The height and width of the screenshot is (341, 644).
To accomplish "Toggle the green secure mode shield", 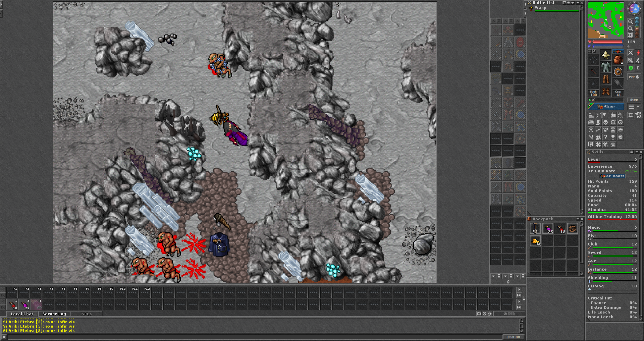I will (631, 68).
